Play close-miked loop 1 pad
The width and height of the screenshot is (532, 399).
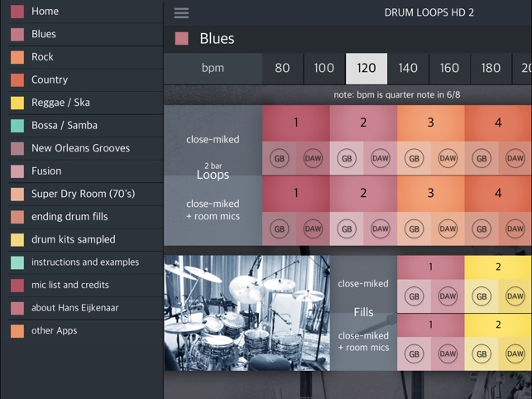(296, 123)
